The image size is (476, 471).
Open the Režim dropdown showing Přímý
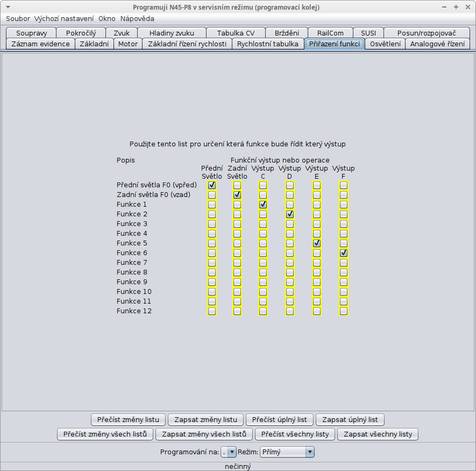tap(287, 452)
